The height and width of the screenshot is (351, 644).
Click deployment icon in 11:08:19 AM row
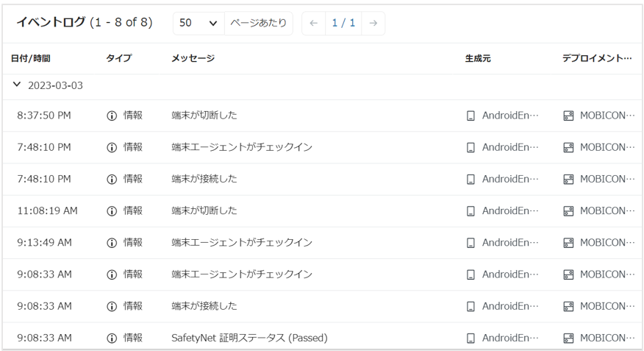tap(568, 211)
